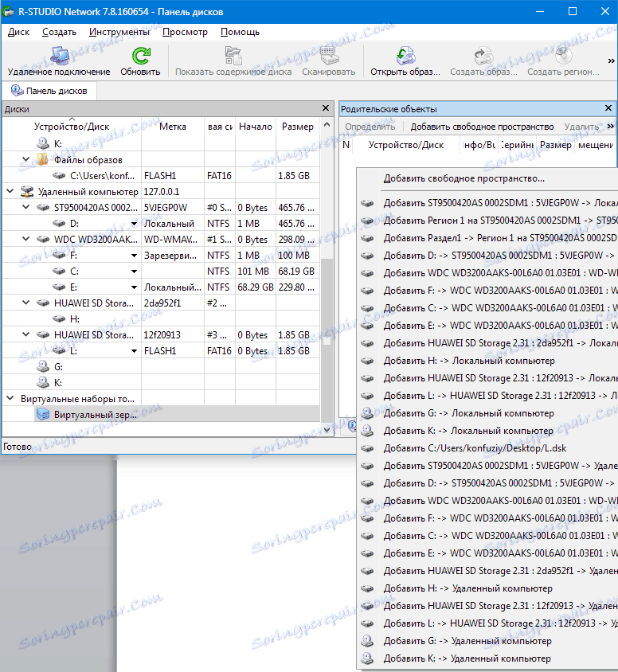
Task: Close the Disks (Диски) panel
Action: click(x=325, y=108)
